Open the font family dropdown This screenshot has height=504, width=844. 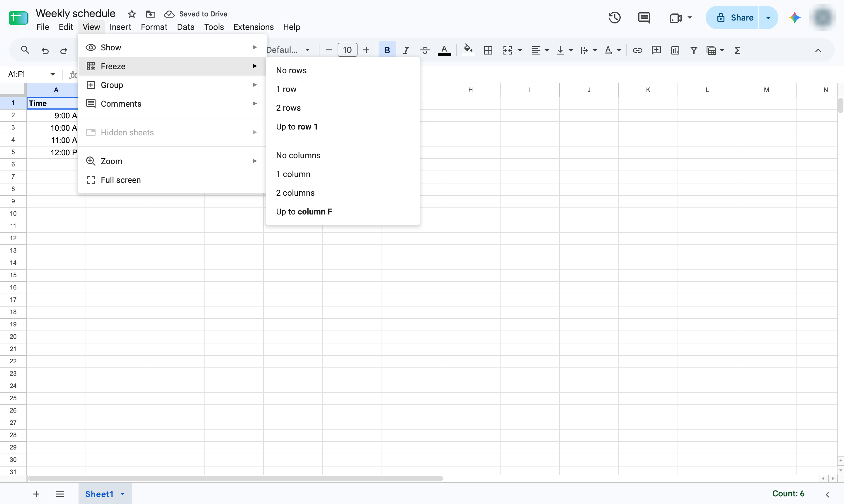[288, 50]
